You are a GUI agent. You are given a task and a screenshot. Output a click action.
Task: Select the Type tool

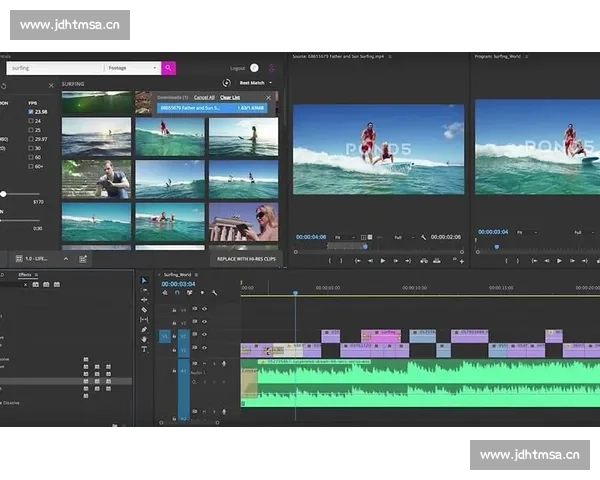click(144, 349)
